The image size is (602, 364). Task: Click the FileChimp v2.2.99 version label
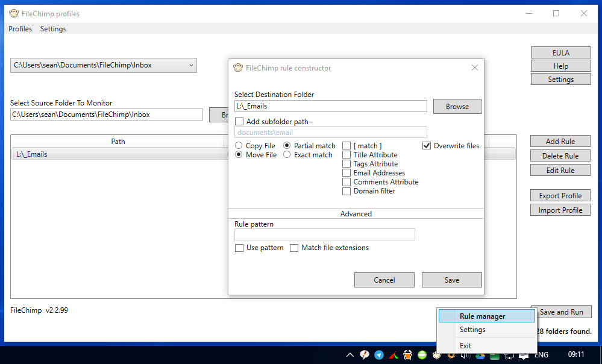39,310
